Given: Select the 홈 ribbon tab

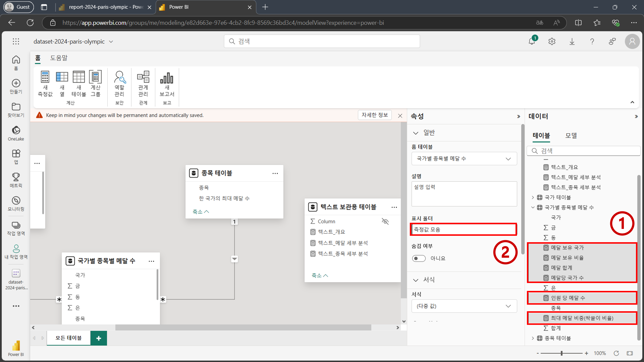Looking at the screenshot, I should tap(38, 58).
